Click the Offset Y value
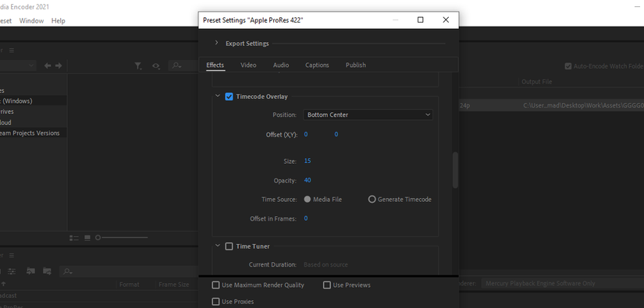The height and width of the screenshot is (308, 644). [336, 135]
